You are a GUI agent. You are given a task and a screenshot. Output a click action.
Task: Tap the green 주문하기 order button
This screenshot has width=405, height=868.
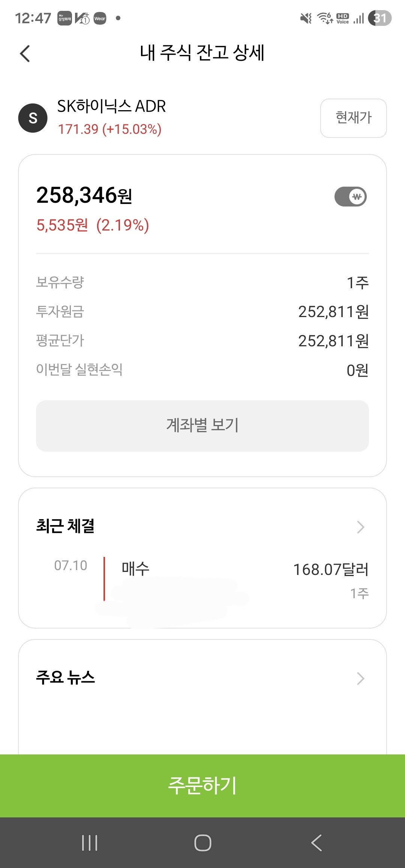202,786
